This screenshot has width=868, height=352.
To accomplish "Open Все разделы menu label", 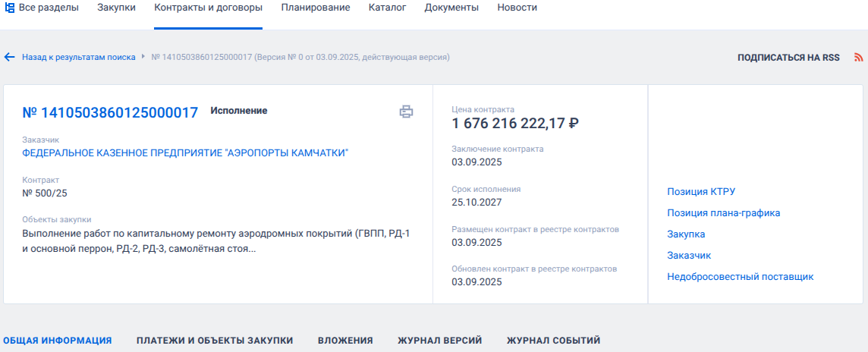I will 49,8.
